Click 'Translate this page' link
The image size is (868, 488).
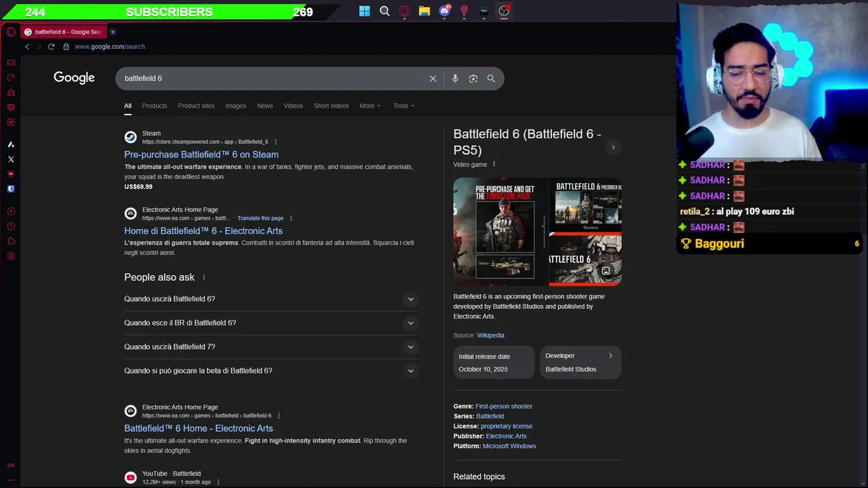tap(260, 218)
